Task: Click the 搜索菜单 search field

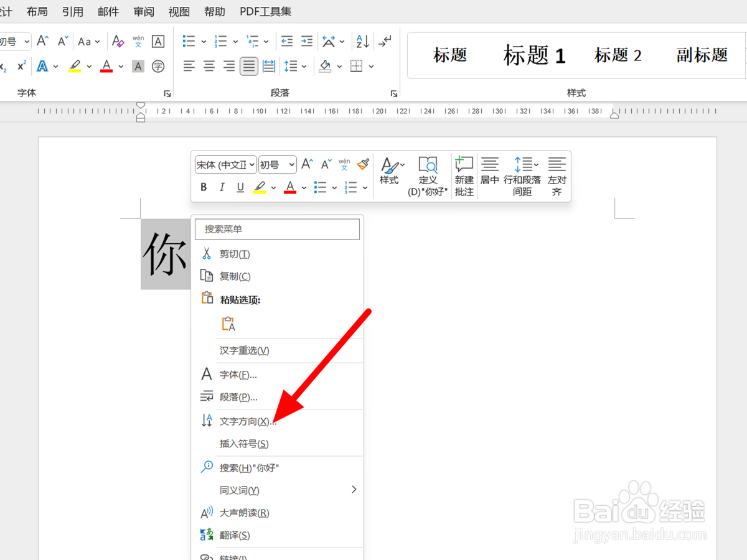Action: [278, 229]
